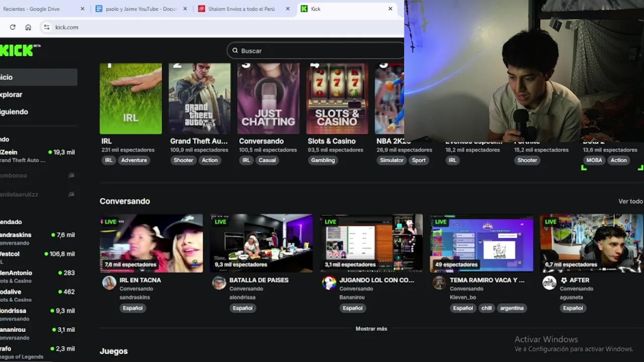The image size is (644, 362).
Task: Click the Adventure tag under IRL
Action: (134, 160)
